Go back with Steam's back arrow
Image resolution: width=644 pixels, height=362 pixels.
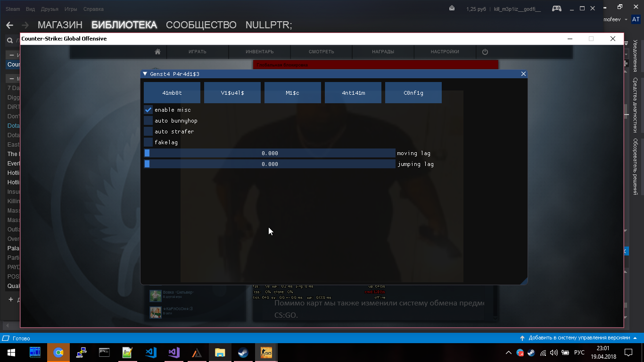point(9,25)
